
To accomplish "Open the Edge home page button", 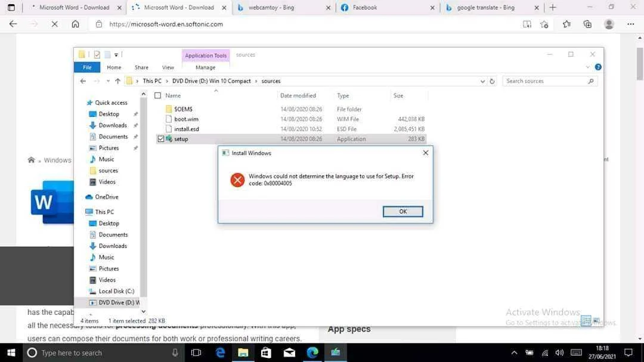I will (75, 24).
